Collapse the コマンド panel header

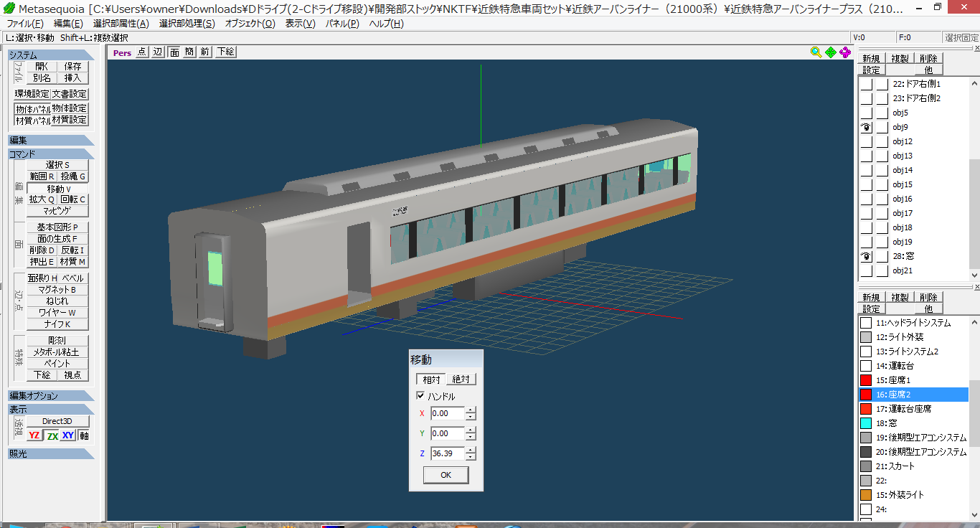pos(51,154)
